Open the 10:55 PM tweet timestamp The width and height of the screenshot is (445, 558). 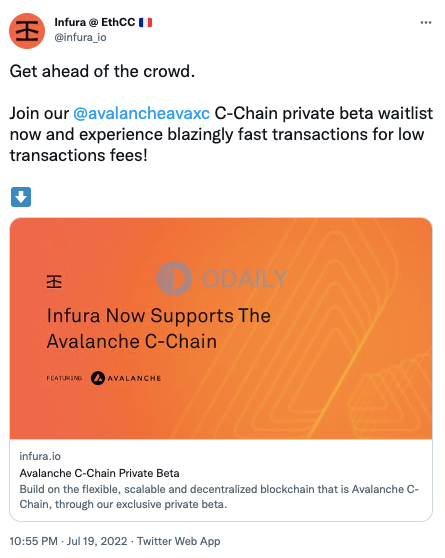(x=33, y=541)
